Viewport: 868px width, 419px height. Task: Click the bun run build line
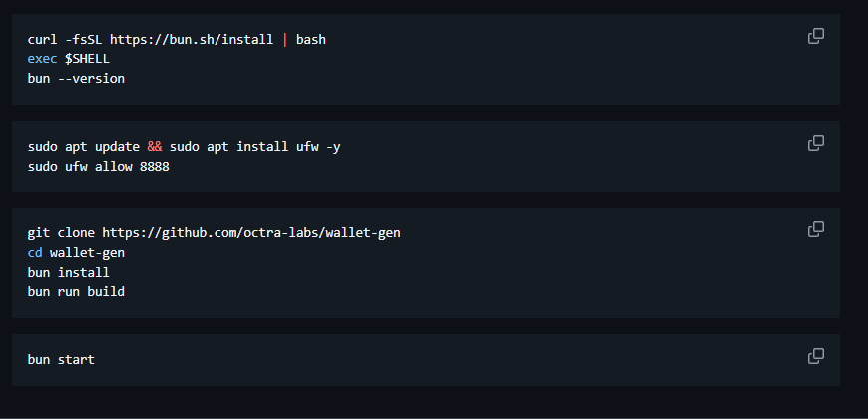(76, 291)
